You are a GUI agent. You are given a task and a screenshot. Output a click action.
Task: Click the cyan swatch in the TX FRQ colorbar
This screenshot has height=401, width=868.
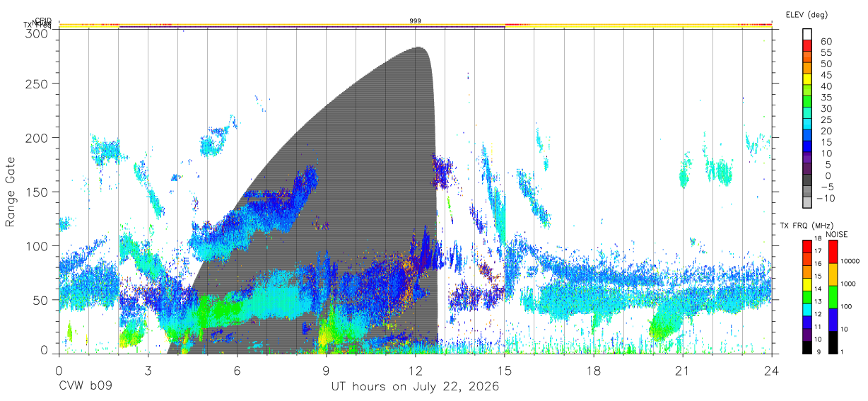point(807,309)
